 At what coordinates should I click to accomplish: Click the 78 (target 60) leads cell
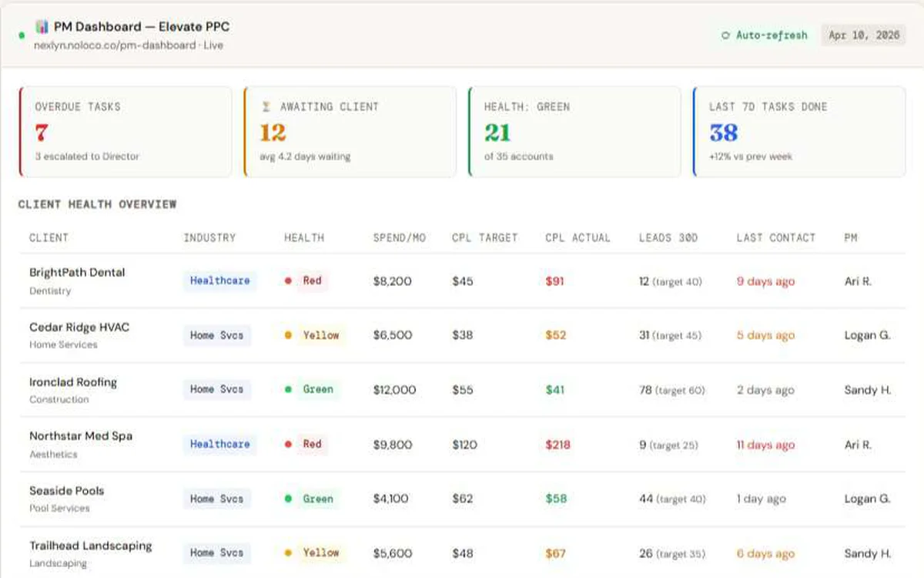(x=672, y=390)
